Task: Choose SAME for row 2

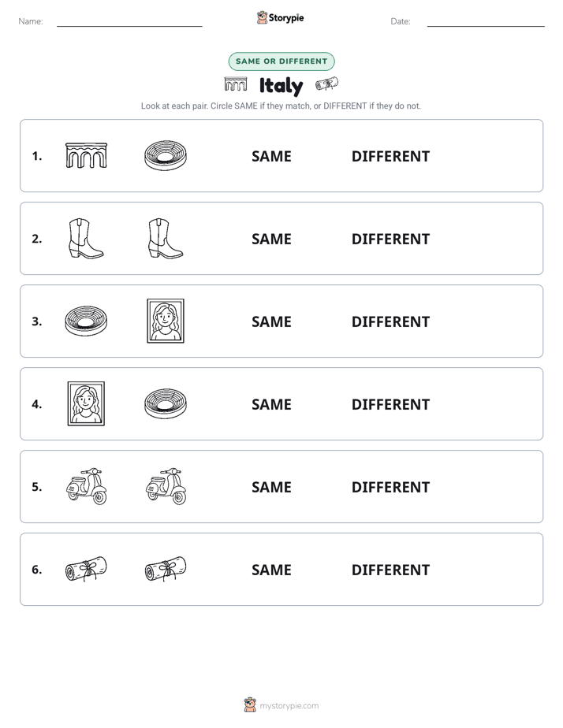Action: 271,239
